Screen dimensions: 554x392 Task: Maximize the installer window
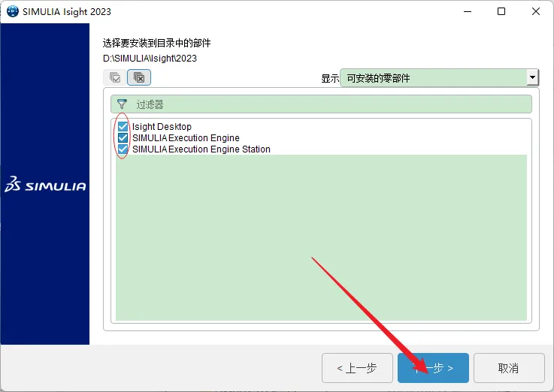tap(501, 11)
